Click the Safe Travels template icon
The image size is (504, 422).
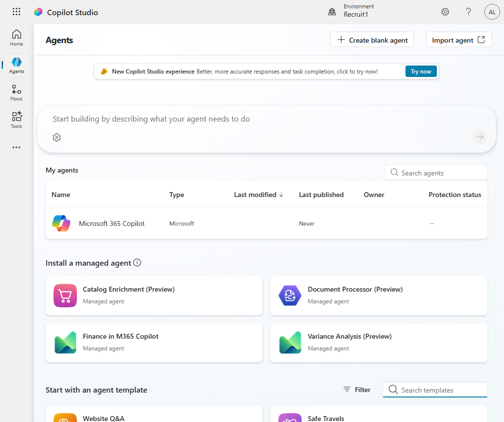click(290, 418)
